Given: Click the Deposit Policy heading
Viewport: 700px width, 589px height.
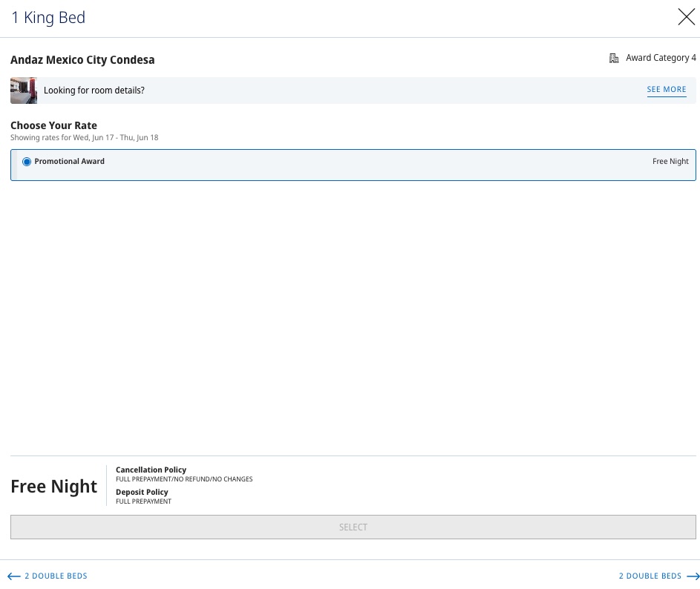Looking at the screenshot, I should click(x=142, y=492).
